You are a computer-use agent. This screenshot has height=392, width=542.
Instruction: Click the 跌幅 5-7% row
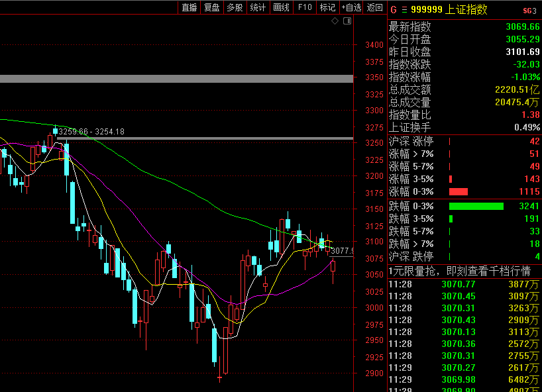click(x=464, y=231)
